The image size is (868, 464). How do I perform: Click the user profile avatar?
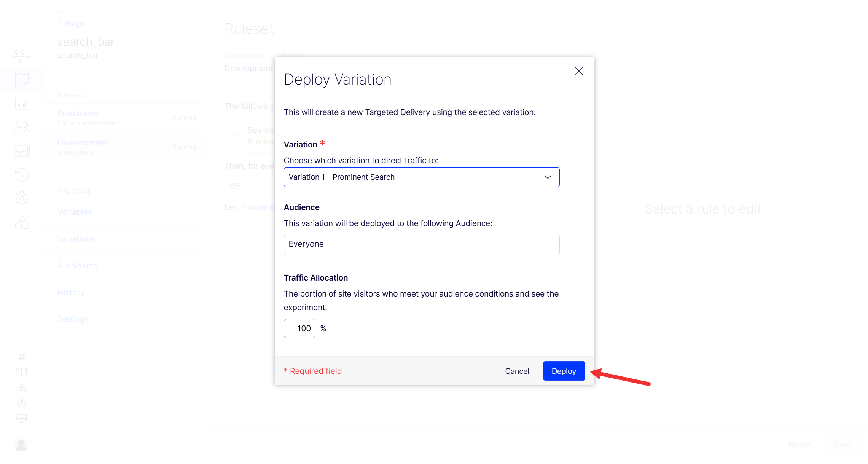point(21,444)
